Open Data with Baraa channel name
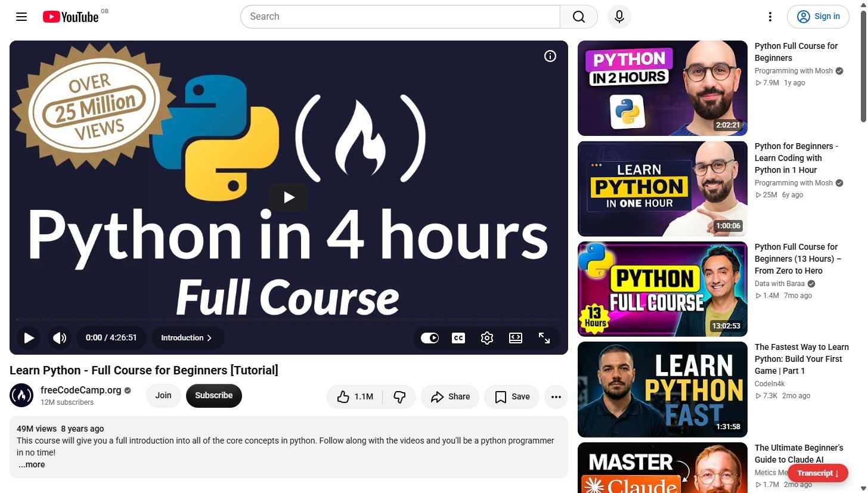 [780, 284]
